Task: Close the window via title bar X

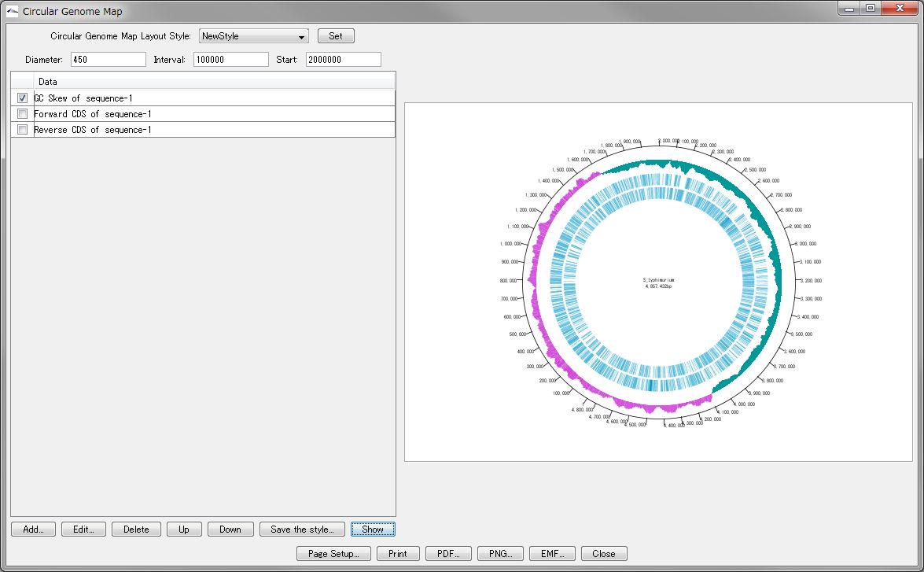Action: tap(900, 8)
